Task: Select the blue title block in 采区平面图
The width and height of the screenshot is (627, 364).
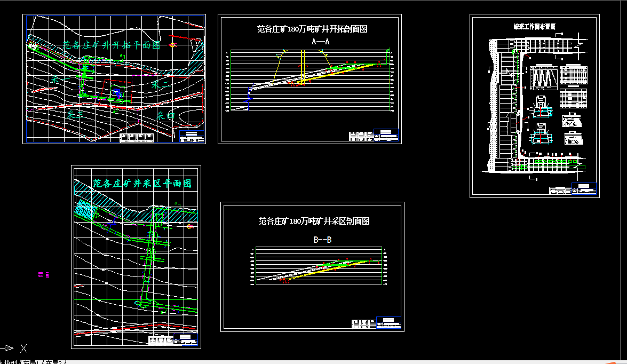Action: 186,340
